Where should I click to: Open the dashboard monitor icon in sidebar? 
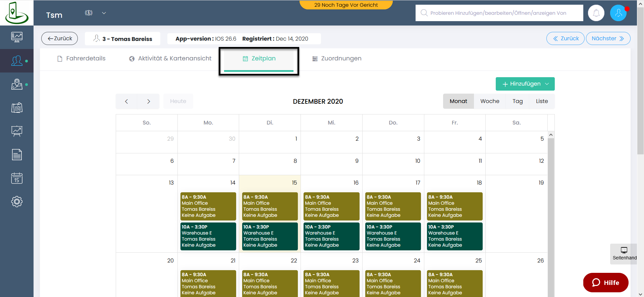pyautogui.click(x=17, y=37)
